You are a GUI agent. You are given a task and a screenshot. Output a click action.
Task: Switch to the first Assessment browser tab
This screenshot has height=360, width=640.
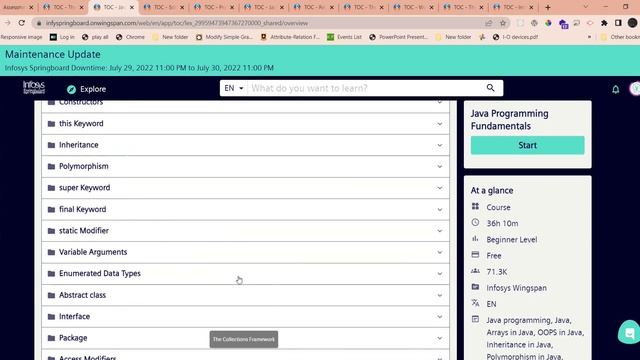tap(18, 7)
